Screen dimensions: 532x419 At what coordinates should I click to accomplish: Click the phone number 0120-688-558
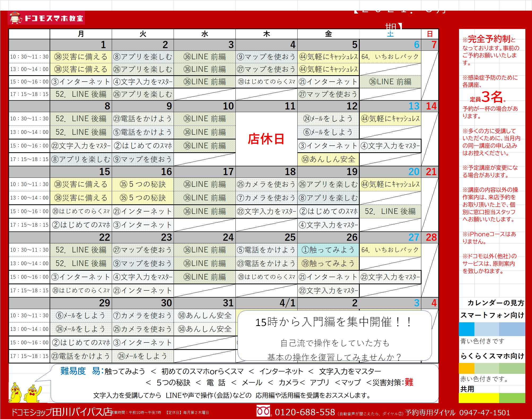(305, 412)
